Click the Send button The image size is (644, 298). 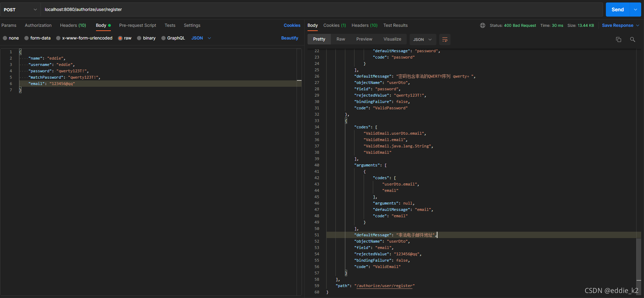coord(618,10)
